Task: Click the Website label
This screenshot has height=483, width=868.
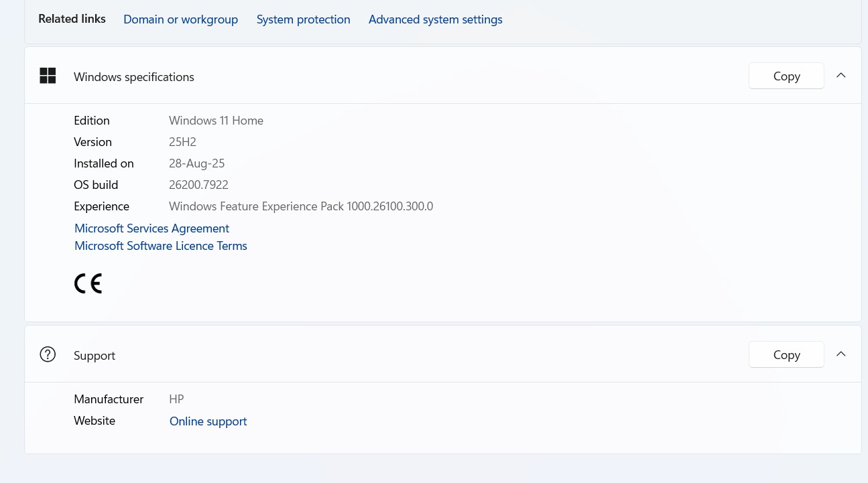Action: (95, 421)
